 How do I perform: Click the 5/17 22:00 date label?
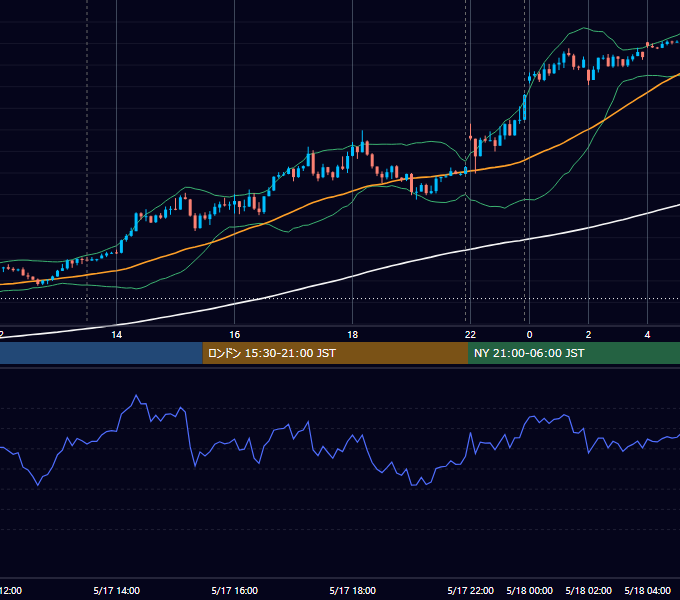[x=471, y=590]
